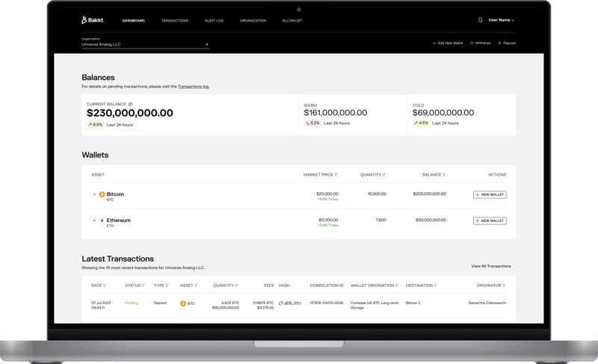The image size is (598, 364).
Task: Click the Samantha Collinsworth originator cell
Action: [487, 303]
